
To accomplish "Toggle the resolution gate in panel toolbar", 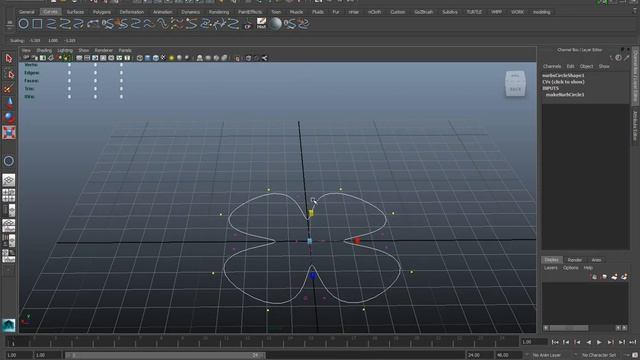I will pos(95,58).
